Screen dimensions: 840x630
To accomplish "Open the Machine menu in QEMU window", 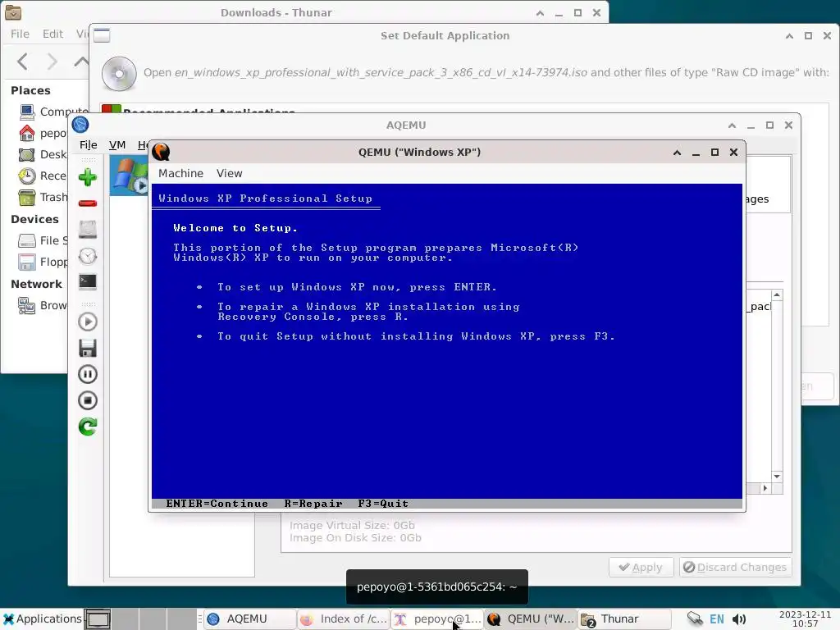I will click(180, 174).
